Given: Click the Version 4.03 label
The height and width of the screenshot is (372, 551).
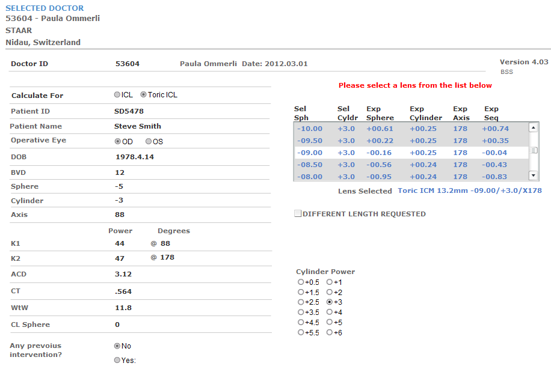Looking at the screenshot, I should [x=524, y=62].
